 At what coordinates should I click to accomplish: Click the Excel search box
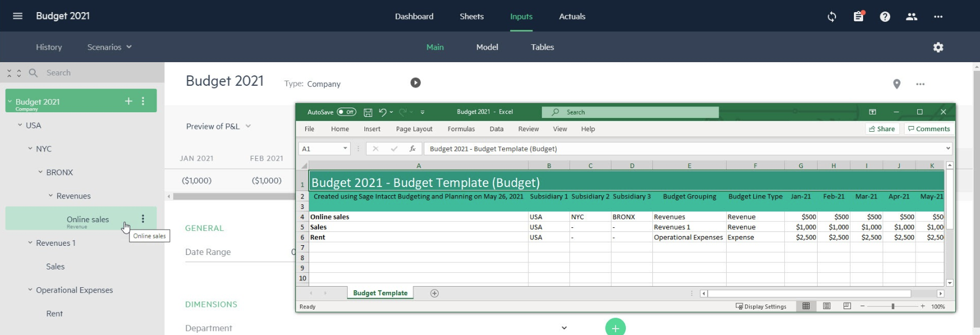point(630,112)
